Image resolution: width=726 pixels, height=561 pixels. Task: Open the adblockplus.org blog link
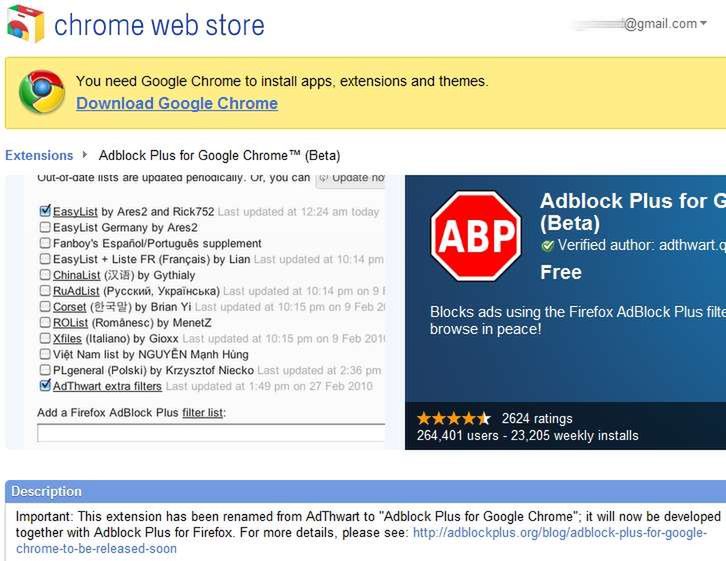[361, 540]
